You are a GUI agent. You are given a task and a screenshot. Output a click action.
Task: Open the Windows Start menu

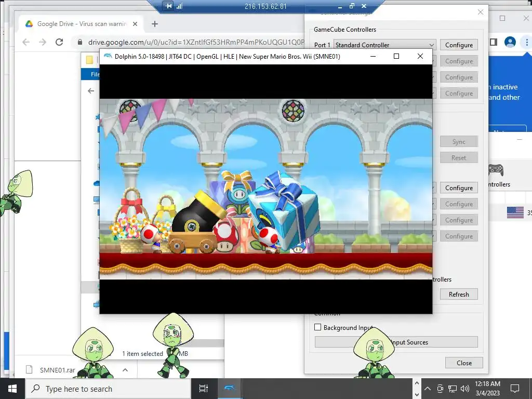point(12,389)
